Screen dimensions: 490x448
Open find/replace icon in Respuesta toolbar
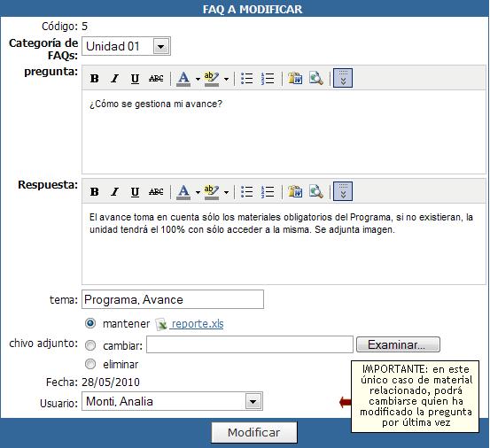tap(316, 191)
